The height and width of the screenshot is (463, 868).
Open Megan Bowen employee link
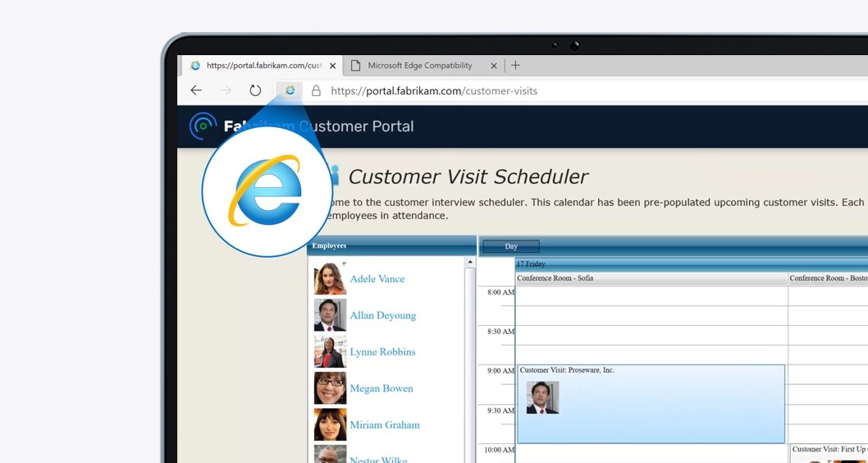381,388
